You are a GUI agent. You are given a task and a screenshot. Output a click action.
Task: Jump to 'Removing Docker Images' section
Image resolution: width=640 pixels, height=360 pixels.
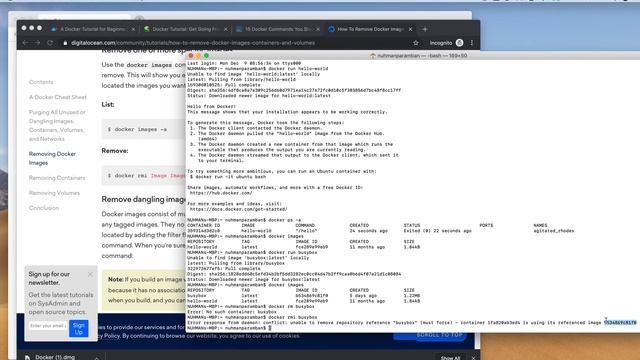coord(52,158)
